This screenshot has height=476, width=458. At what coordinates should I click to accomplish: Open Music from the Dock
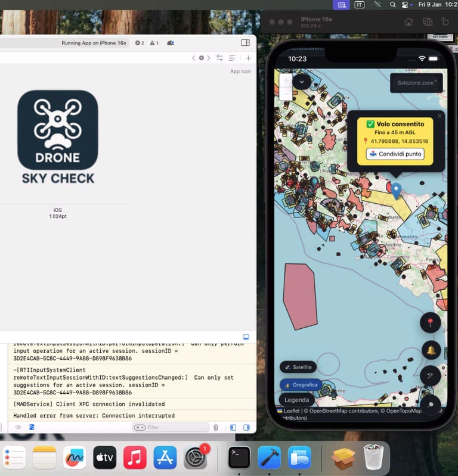click(x=135, y=458)
